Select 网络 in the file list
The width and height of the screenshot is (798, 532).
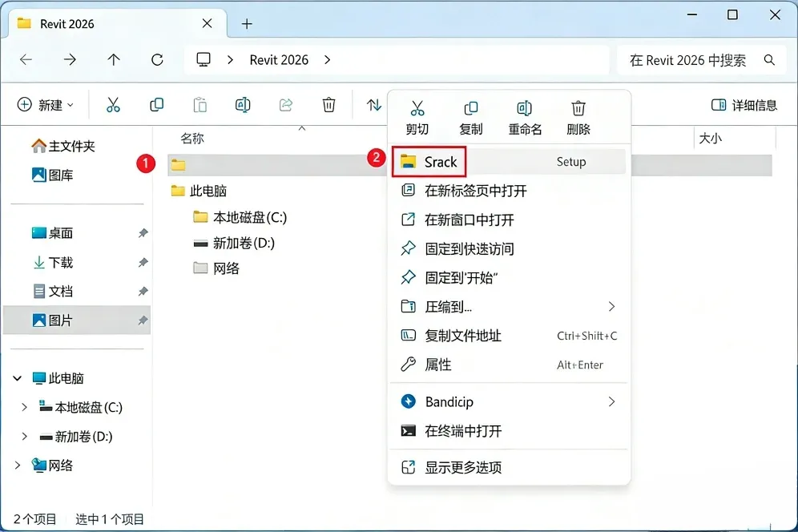pyautogui.click(x=216, y=268)
